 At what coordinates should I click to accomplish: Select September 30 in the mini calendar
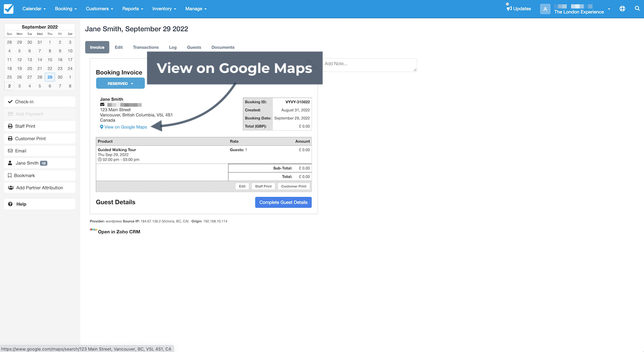(60, 77)
